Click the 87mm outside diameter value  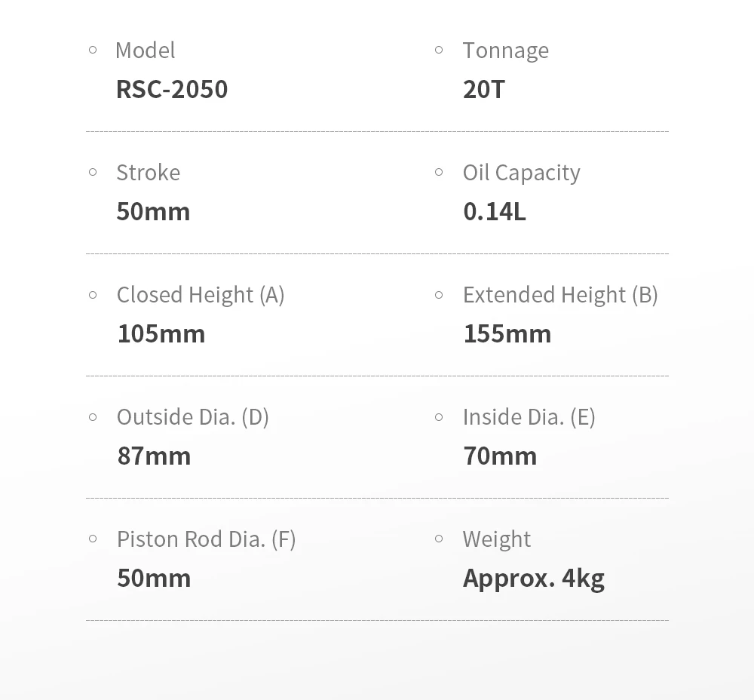[154, 456]
